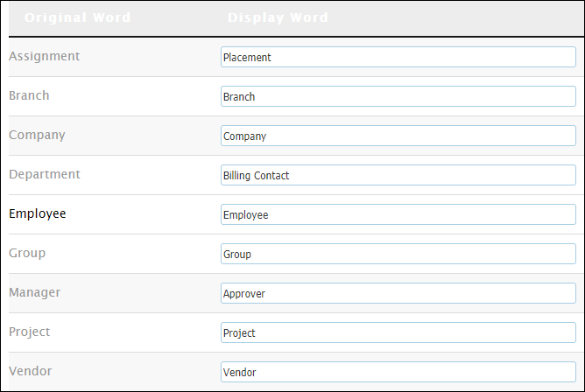Viewport: 585px width, 392px height.
Task: Click the Company label in left column
Action: point(37,135)
